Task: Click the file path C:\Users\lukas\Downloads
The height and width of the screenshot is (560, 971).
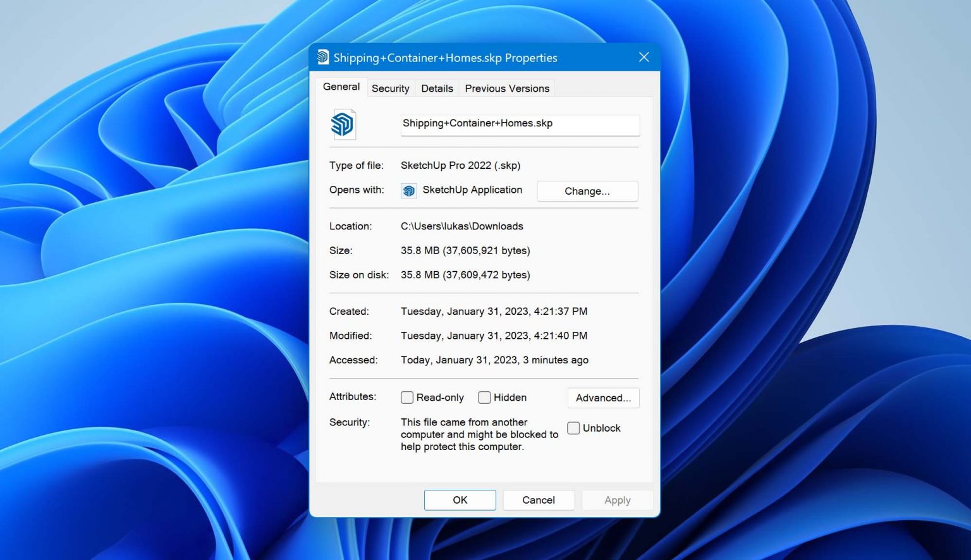Action: pos(462,226)
